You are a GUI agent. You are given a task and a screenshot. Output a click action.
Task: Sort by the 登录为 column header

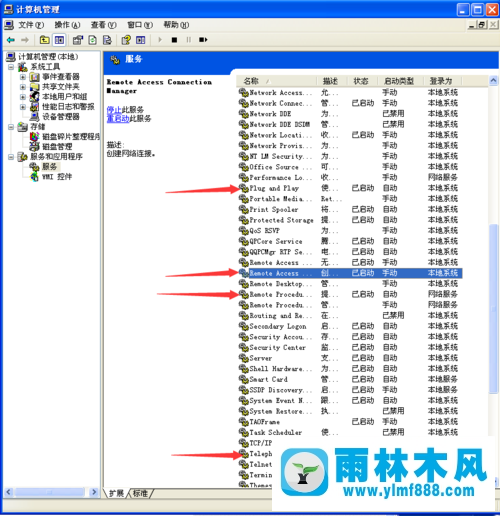click(443, 81)
